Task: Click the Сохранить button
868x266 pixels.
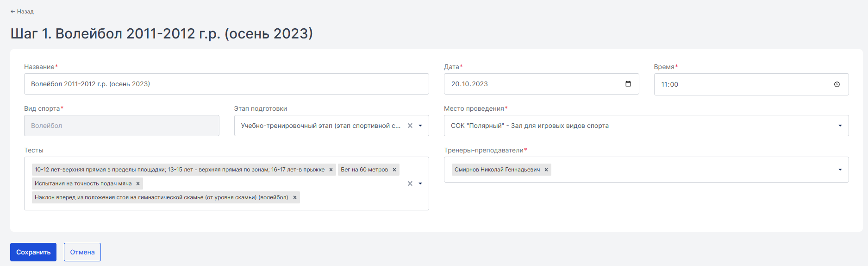Action: pyautogui.click(x=33, y=252)
